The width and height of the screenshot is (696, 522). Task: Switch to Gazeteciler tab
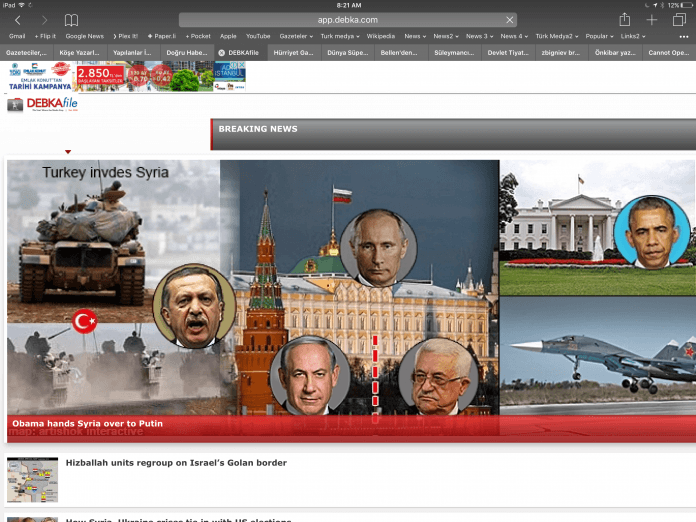[x=26, y=52]
